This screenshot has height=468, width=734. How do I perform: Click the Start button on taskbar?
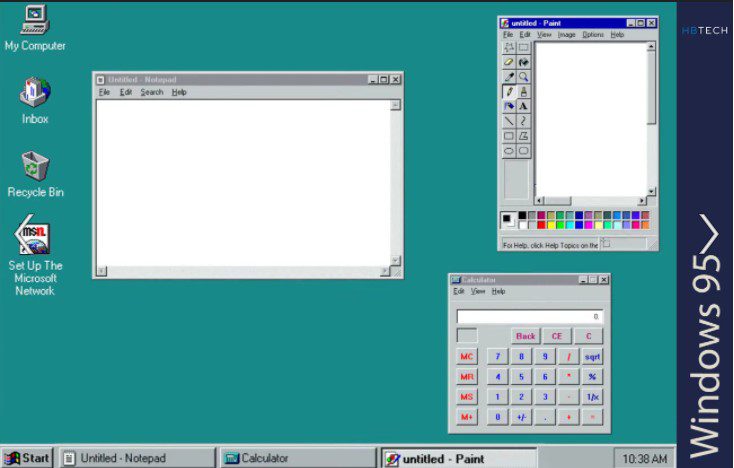pyautogui.click(x=27, y=458)
